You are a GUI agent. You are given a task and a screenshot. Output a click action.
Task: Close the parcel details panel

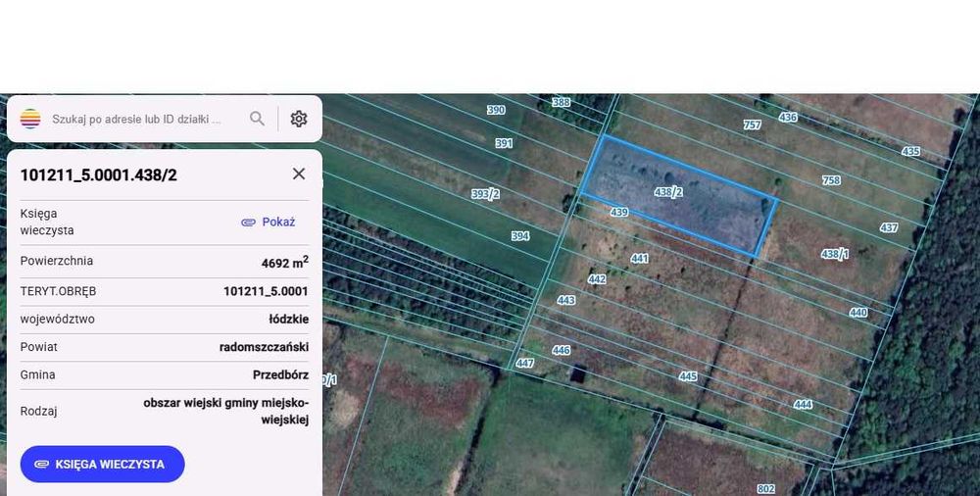point(299,174)
